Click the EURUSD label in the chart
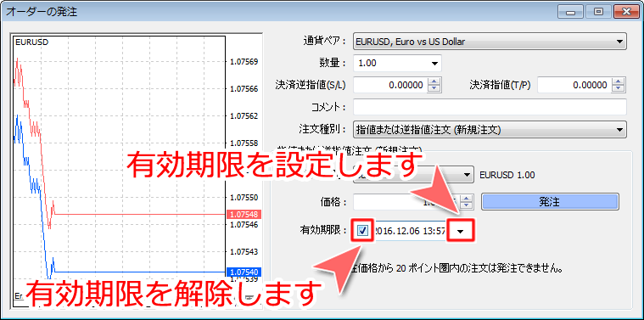Image resolution: width=644 pixels, height=320 pixels. [x=31, y=42]
